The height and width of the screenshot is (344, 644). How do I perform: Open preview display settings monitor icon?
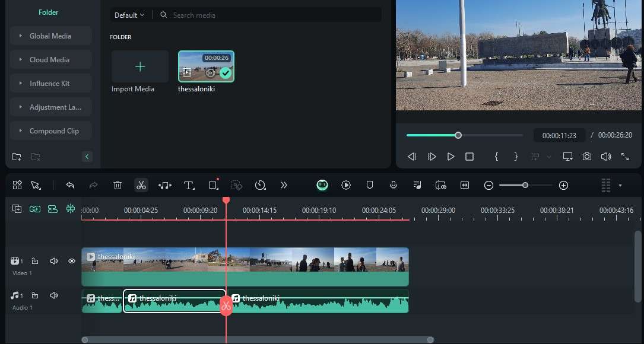point(567,157)
